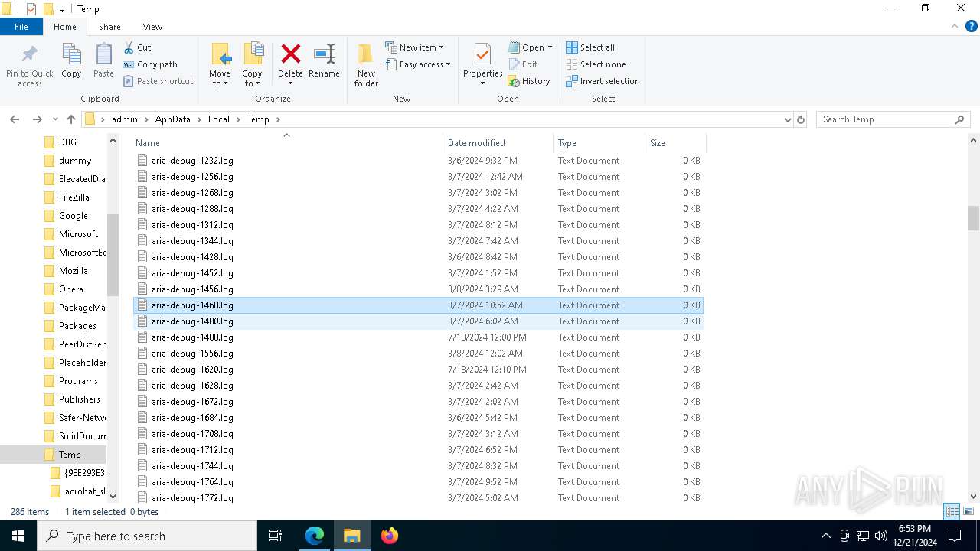Switch to the Share ribbon tab

(109, 27)
